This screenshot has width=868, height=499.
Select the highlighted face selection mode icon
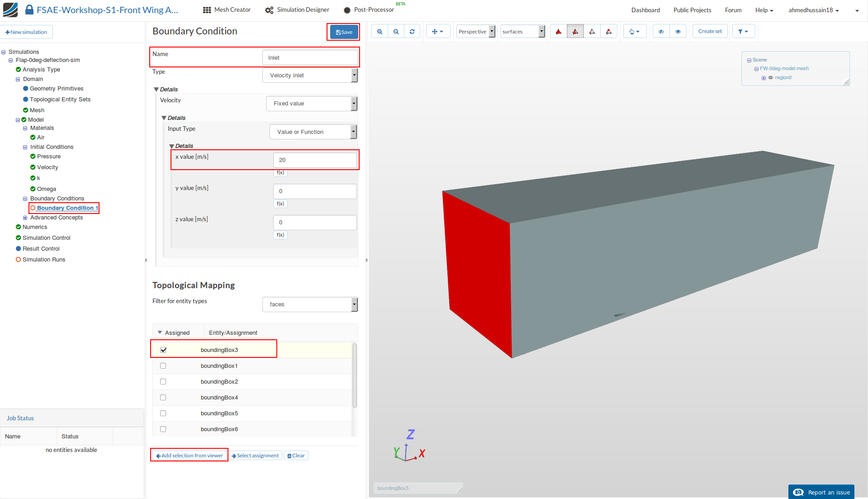tap(575, 31)
